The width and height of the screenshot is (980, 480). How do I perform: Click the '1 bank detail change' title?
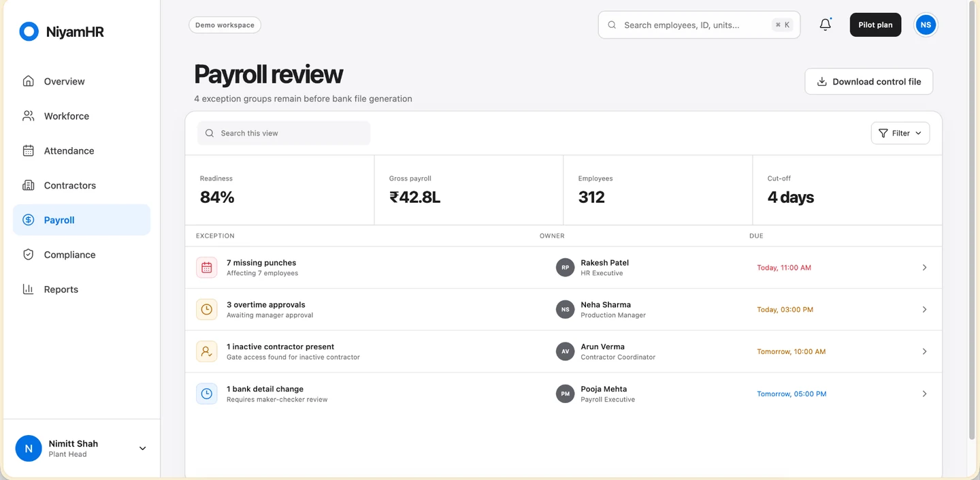(265, 389)
